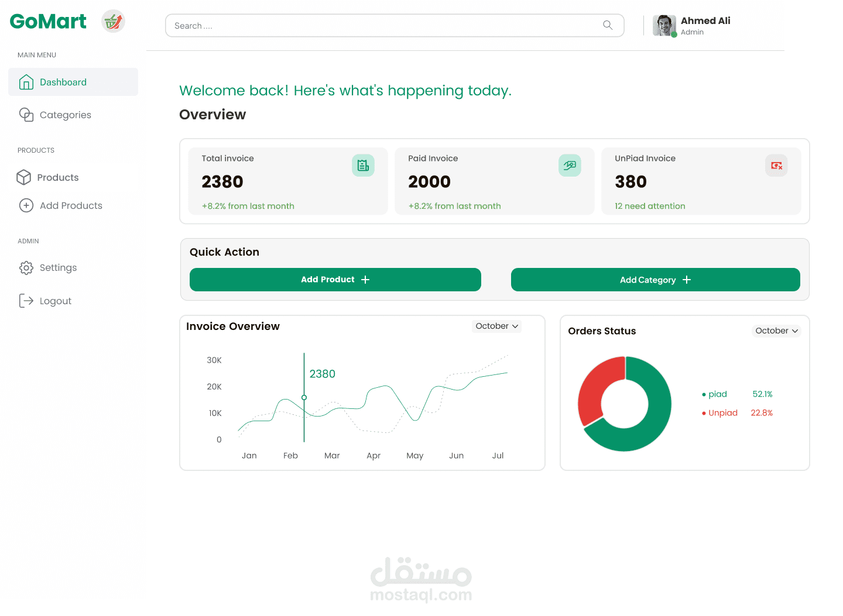Click the chart marker point at 2380
This screenshot has width=843, height=616.
tap(304, 397)
